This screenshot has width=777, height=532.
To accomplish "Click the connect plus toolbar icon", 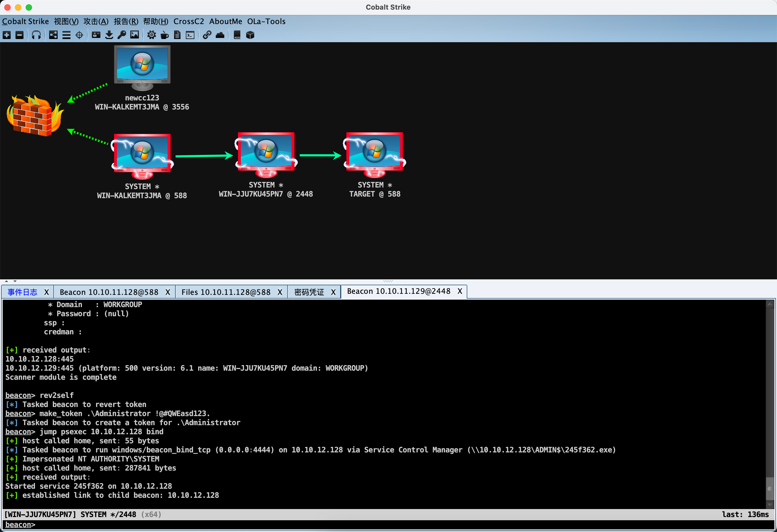I will coord(7,35).
